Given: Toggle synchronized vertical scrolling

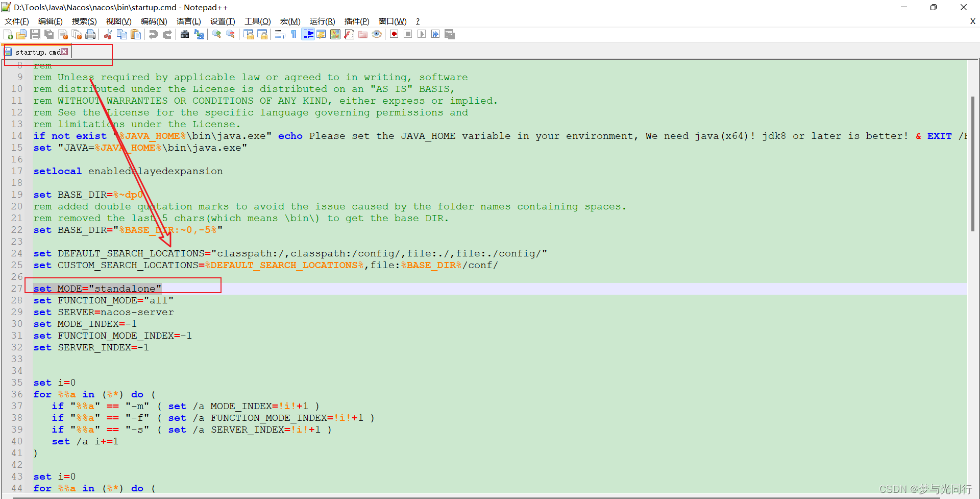Looking at the screenshot, I should click(249, 34).
